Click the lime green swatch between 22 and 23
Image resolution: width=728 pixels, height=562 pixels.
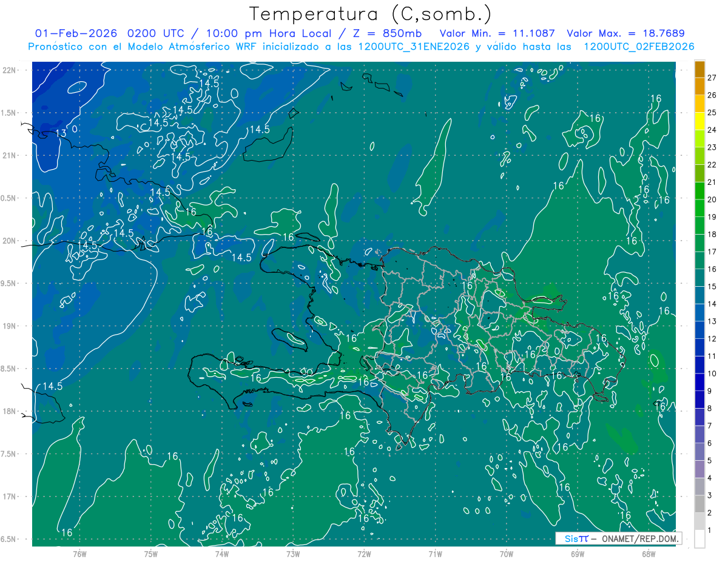699,156
